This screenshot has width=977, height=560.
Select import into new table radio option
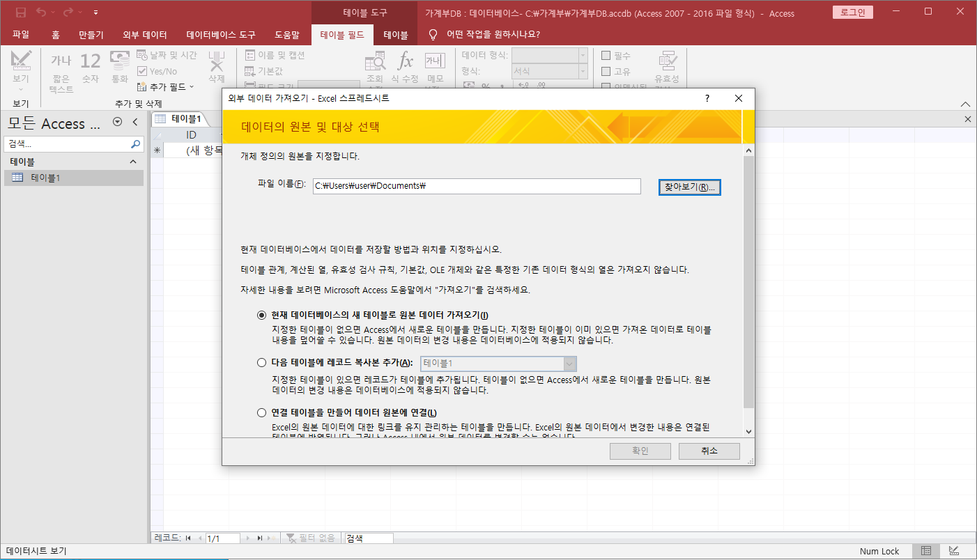(x=262, y=315)
